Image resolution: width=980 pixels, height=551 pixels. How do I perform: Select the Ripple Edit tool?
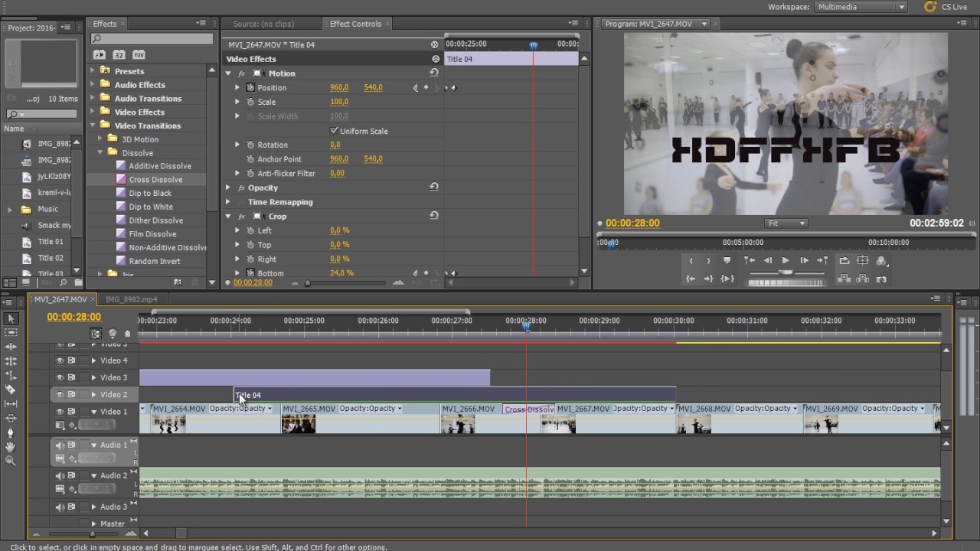coord(11,347)
